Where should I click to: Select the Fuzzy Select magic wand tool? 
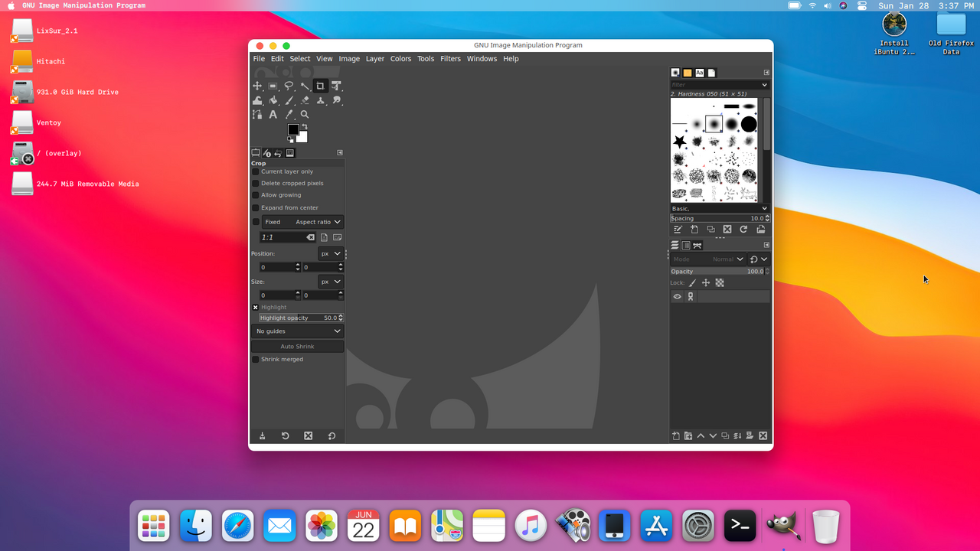[305, 86]
